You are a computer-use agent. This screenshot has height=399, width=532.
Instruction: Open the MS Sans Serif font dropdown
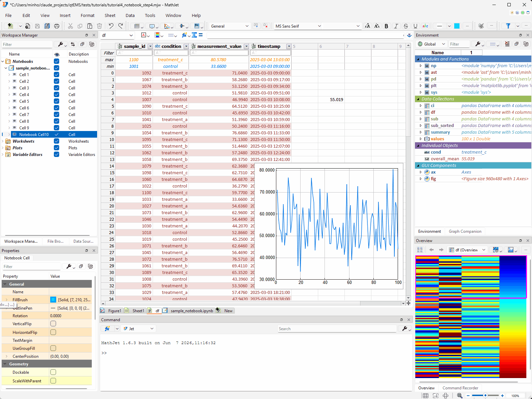[x=298, y=26]
